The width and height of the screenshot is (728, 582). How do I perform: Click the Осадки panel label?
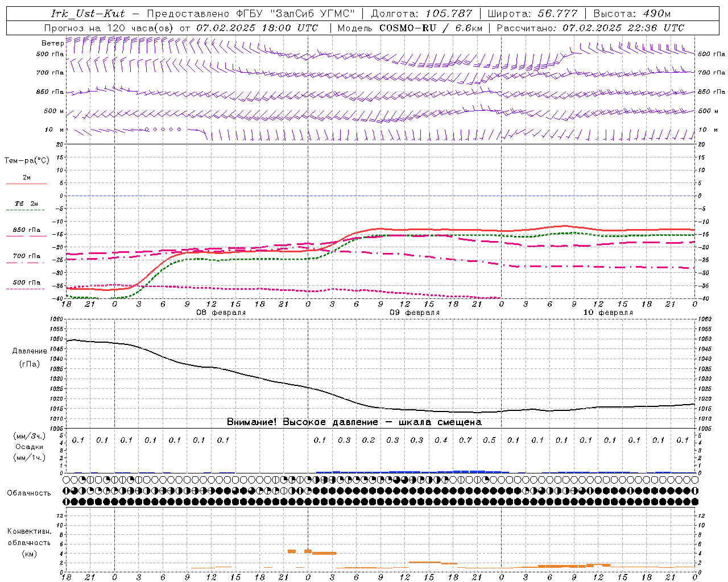[30, 447]
